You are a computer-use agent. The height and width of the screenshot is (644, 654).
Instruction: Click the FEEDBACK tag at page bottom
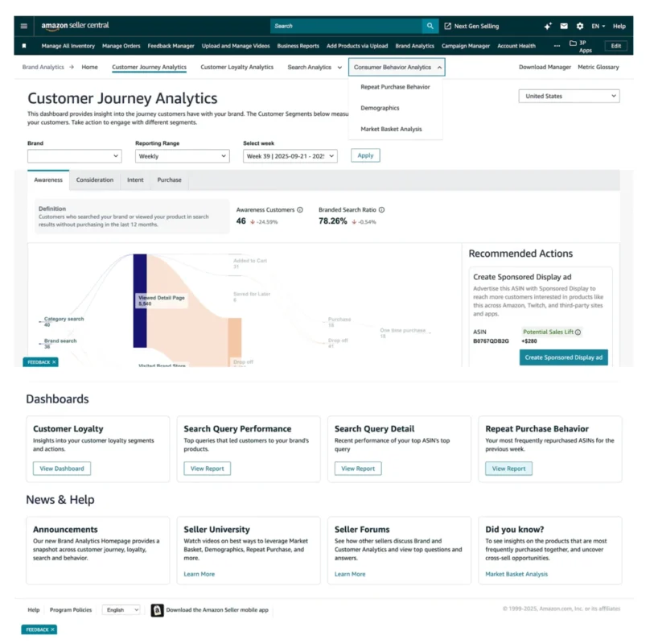[x=39, y=630]
